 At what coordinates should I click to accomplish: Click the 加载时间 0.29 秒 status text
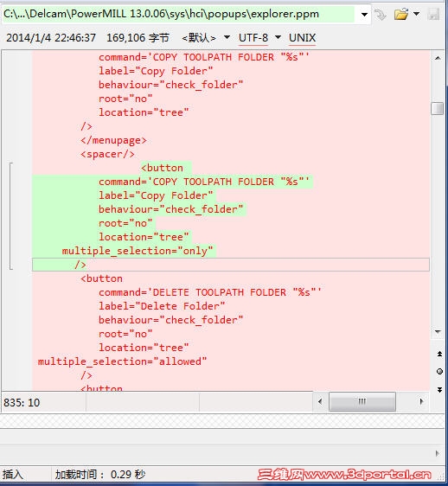click(x=100, y=474)
